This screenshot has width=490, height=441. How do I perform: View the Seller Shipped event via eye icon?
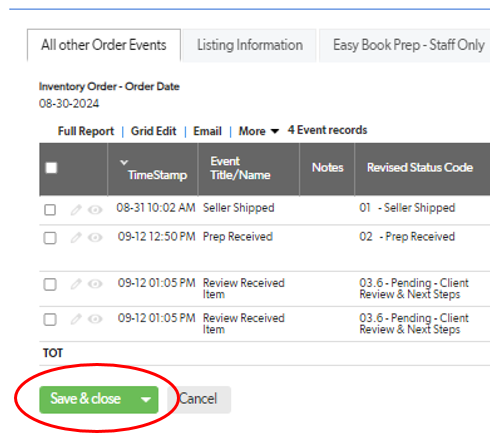pyautogui.click(x=95, y=210)
